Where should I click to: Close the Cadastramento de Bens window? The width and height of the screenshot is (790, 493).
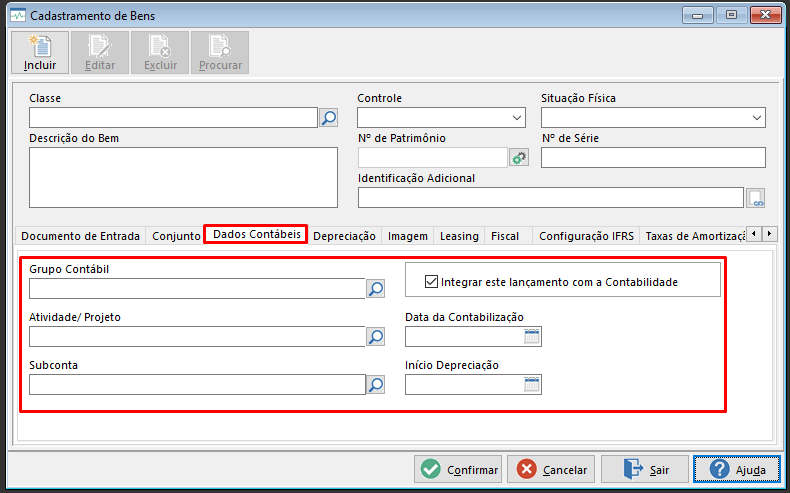(x=765, y=15)
